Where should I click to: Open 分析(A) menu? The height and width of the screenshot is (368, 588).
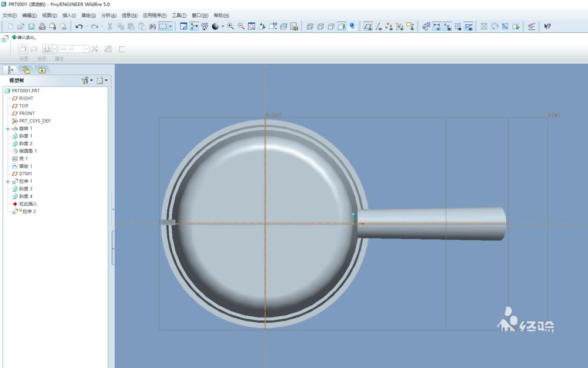(x=109, y=15)
